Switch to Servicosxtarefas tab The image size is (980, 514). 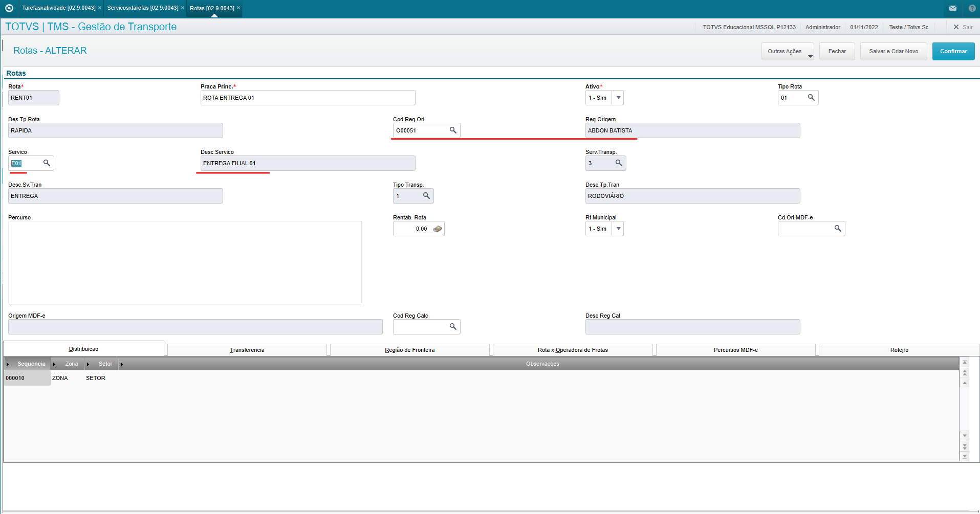click(143, 8)
